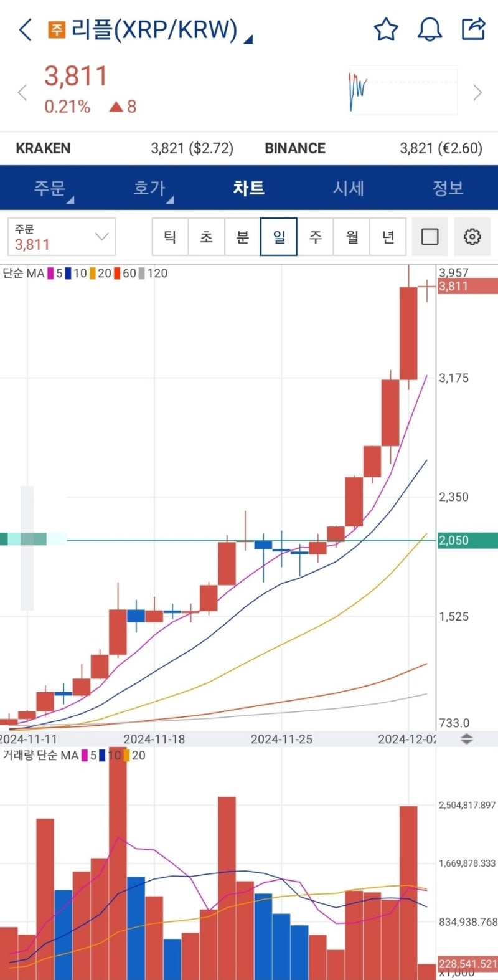Tap the 거래량 단순 MA indicator label
Viewport: 498px width, 980px height.
click(40, 755)
